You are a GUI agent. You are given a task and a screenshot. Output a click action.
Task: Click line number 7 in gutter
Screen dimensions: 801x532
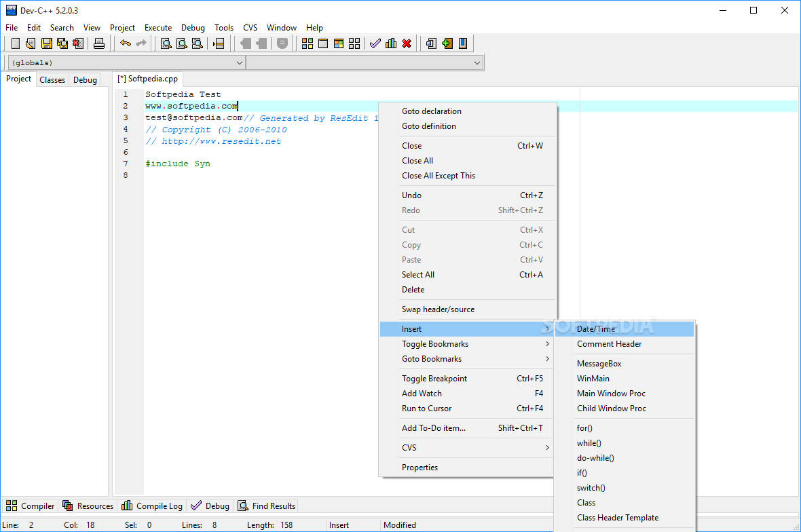click(x=126, y=164)
